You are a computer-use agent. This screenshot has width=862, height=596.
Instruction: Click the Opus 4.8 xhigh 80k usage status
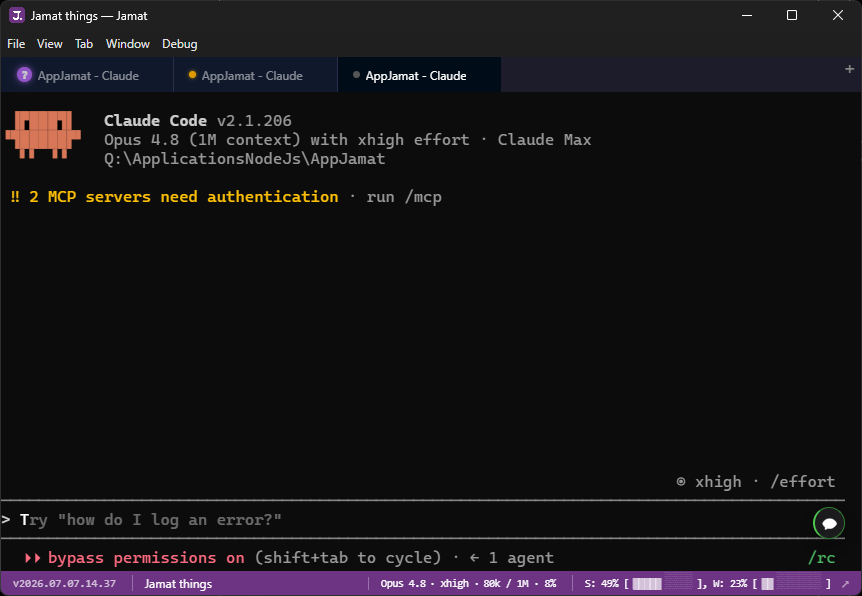(468, 583)
